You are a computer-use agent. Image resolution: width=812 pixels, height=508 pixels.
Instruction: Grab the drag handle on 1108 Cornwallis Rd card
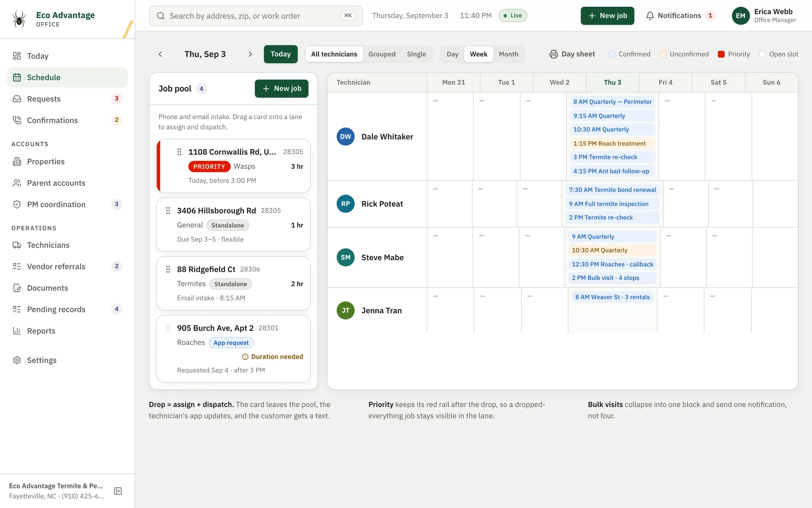[179, 152]
